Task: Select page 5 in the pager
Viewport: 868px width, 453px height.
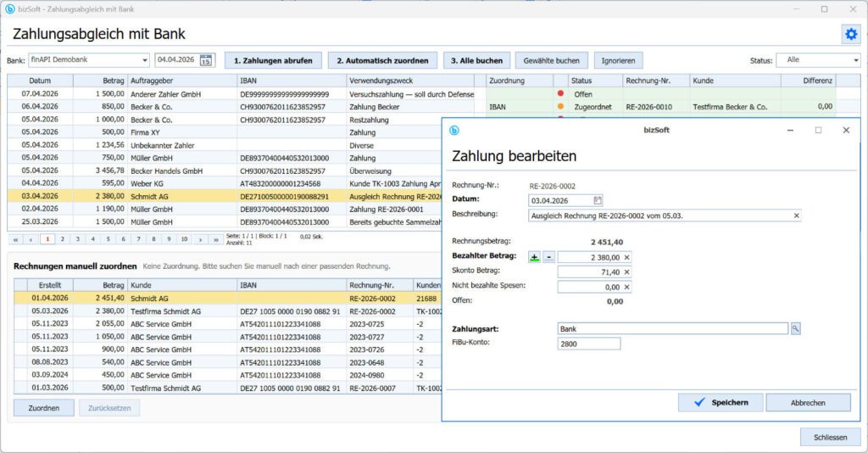Action: point(108,239)
